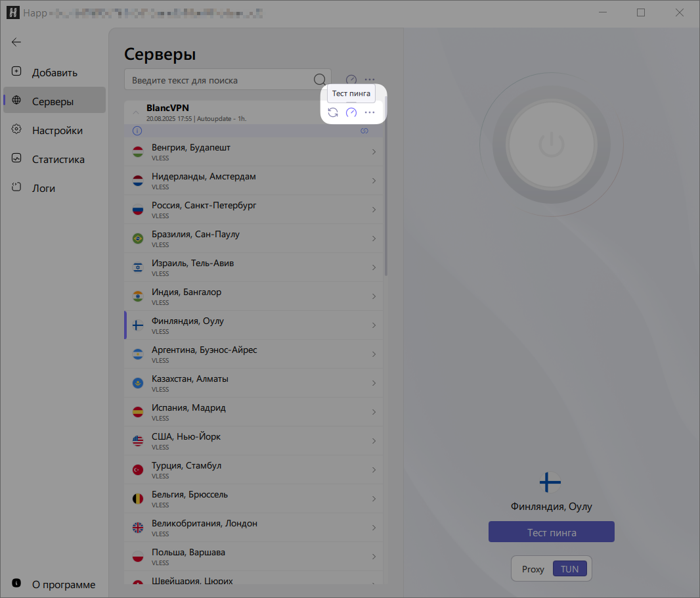Go back using the arrow icon

16,42
